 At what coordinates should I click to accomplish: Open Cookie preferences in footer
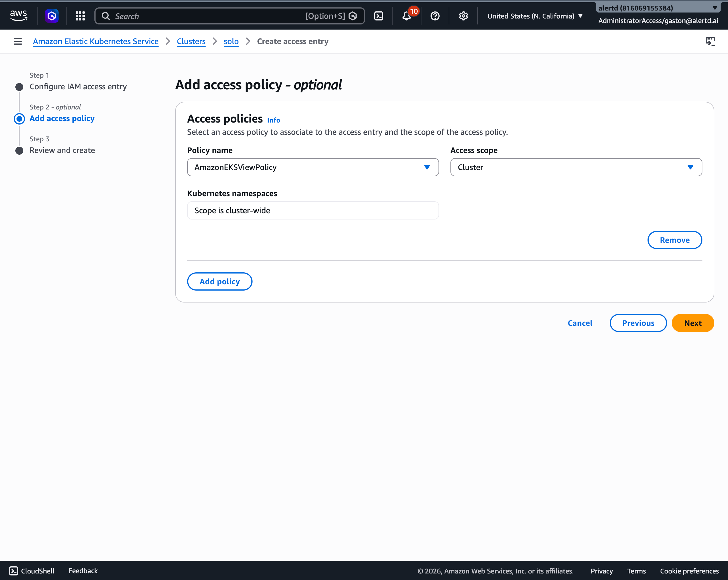tap(689, 571)
